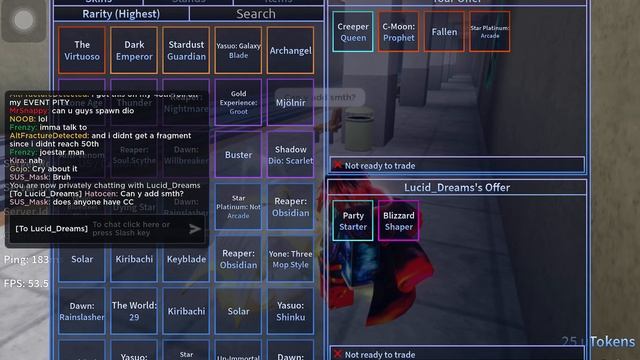This screenshot has width=640, height=360.
Task: Remove Star Platinum: Arcade from offer
Action: (490, 31)
